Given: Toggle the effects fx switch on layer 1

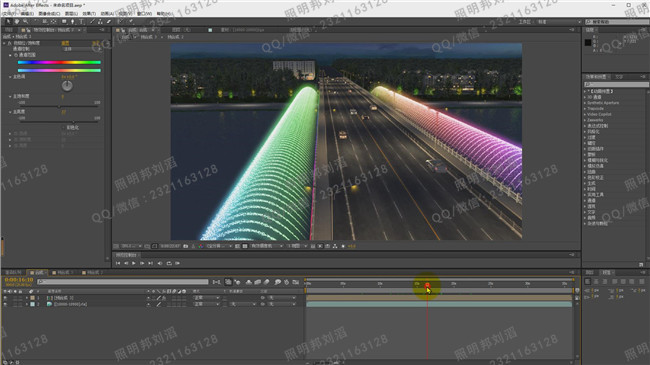Looking at the screenshot, I should click(164, 298).
